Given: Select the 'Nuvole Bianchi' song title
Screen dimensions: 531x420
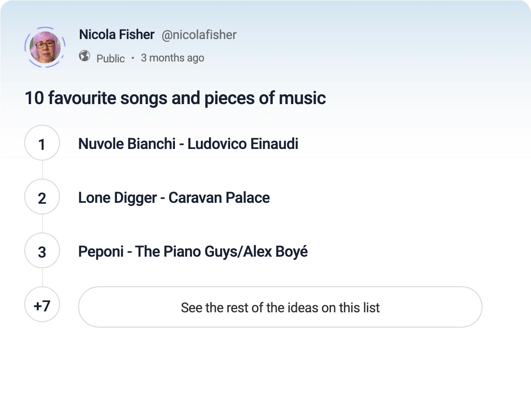Looking at the screenshot, I should click(126, 144).
